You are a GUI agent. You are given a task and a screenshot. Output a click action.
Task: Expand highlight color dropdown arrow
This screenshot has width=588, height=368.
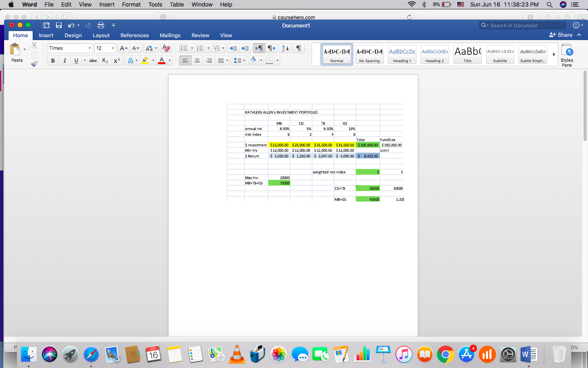(x=153, y=61)
